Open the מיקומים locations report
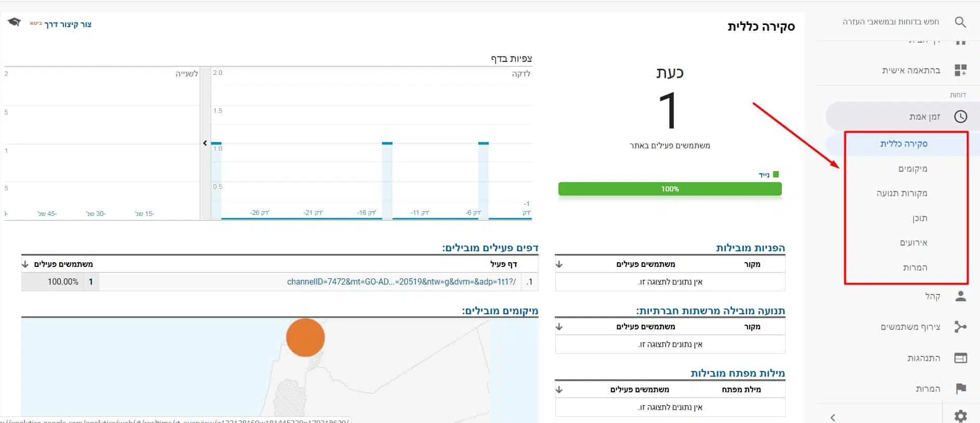The height and width of the screenshot is (423, 980). [x=912, y=169]
